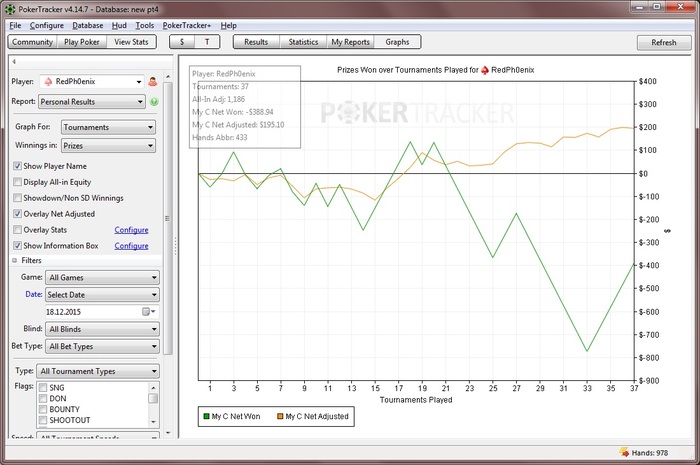Click the player profile icon beside RedPh0enix
Image resolution: width=700 pixels, height=465 pixels.
153,82
